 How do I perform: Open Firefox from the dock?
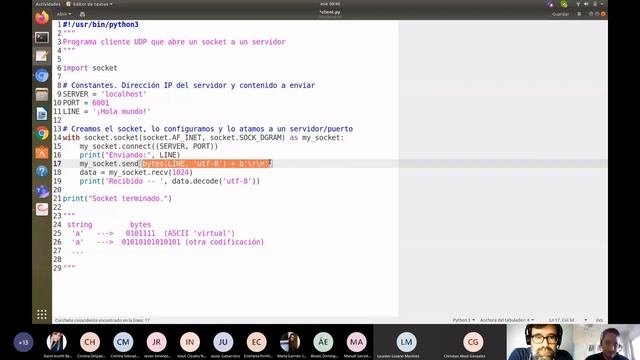pyautogui.click(x=42, y=18)
